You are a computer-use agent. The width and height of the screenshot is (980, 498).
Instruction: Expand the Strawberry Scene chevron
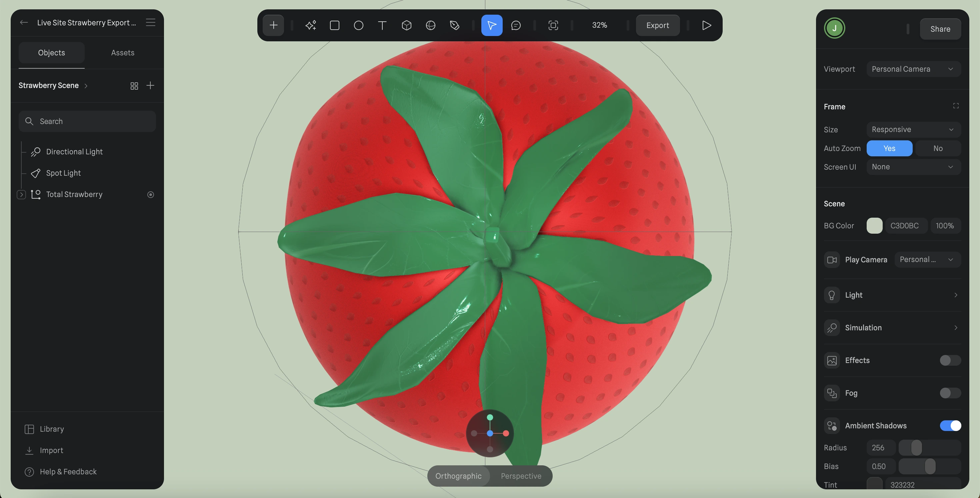[86, 86]
